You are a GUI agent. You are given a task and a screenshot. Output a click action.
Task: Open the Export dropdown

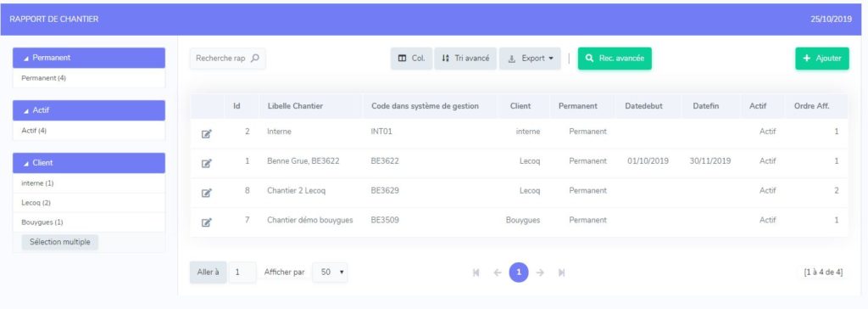[x=531, y=59]
